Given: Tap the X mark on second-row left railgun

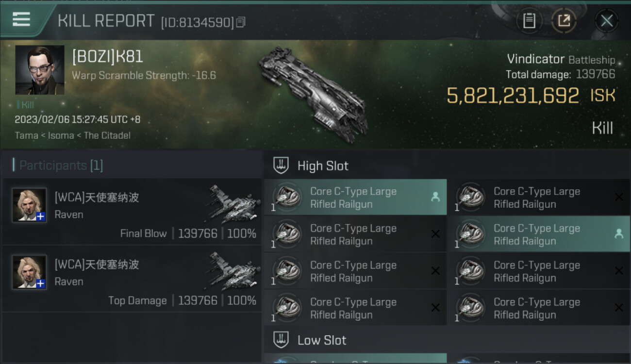Looking at the screenshot, I should (x=435, y=234).
